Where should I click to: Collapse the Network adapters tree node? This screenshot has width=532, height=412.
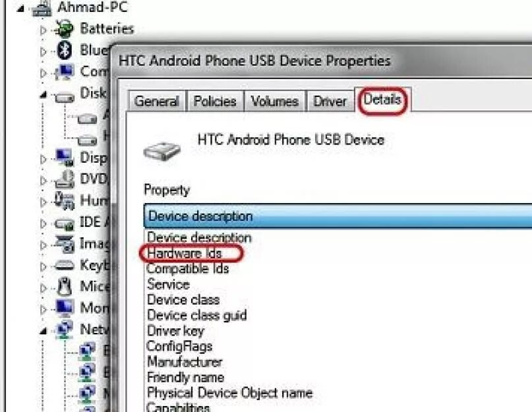(43, 330)
